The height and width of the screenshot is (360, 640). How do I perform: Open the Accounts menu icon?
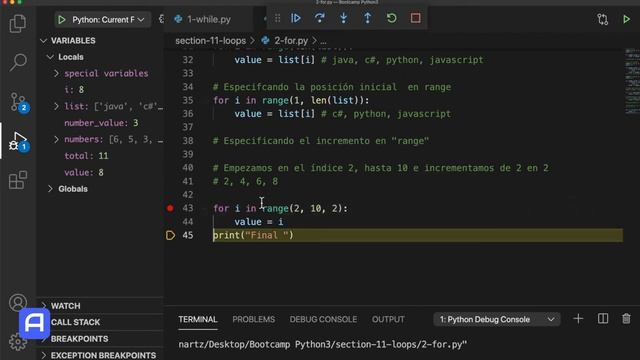(x=18, y=302)
